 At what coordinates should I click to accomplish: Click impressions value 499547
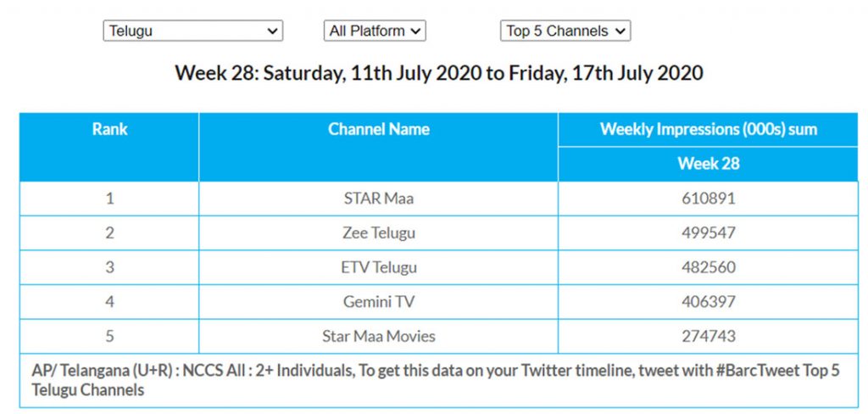point(708,233)
